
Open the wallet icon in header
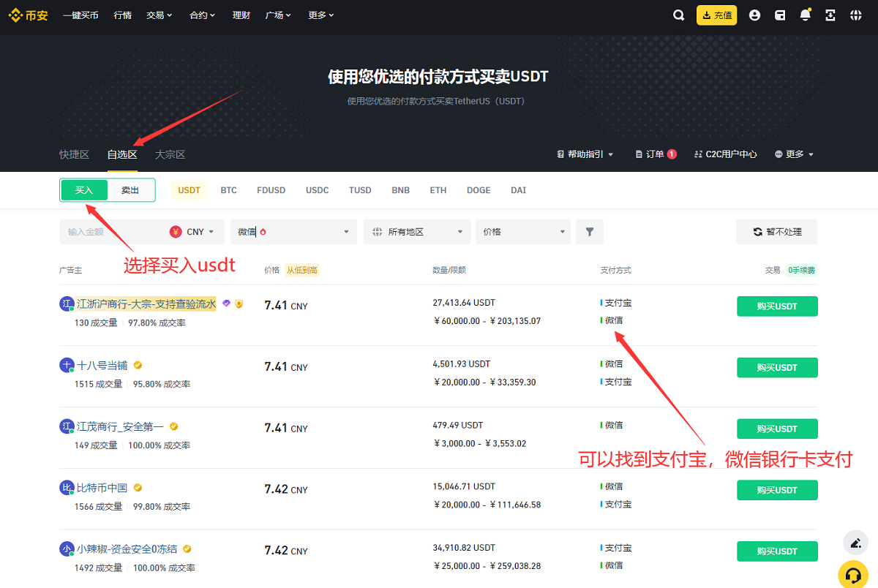[781, 15]
